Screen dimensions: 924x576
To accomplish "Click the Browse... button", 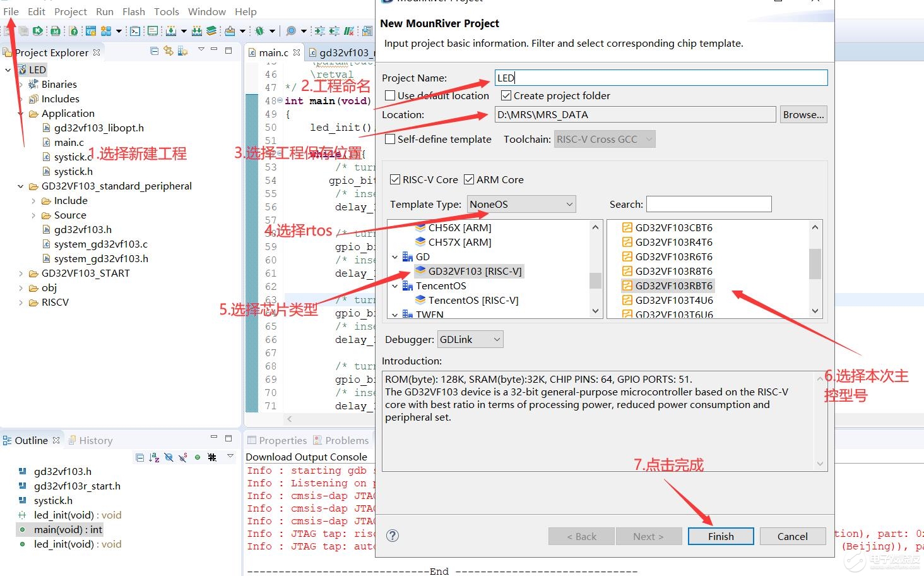I will [x=803, y=114].
